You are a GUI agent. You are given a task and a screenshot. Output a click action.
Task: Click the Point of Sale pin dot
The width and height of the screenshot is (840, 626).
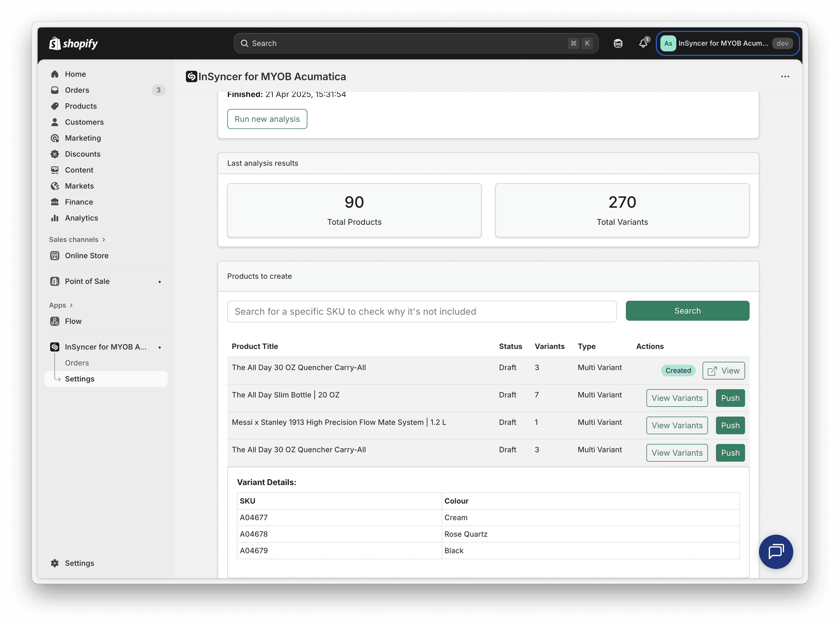click(x=160, y=282)
